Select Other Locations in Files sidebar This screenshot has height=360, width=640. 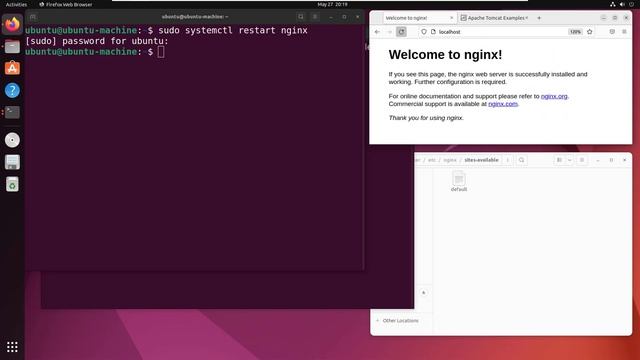pos(400,321)
